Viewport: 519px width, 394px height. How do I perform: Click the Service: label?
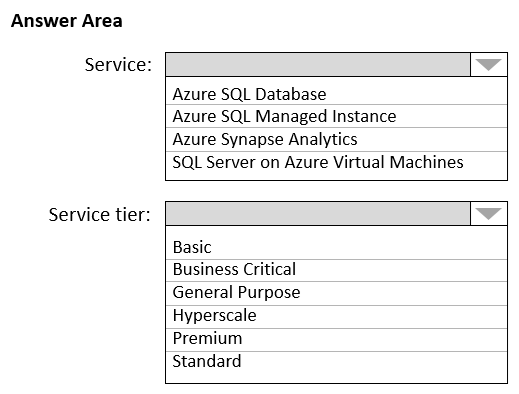tap(118, 65)
